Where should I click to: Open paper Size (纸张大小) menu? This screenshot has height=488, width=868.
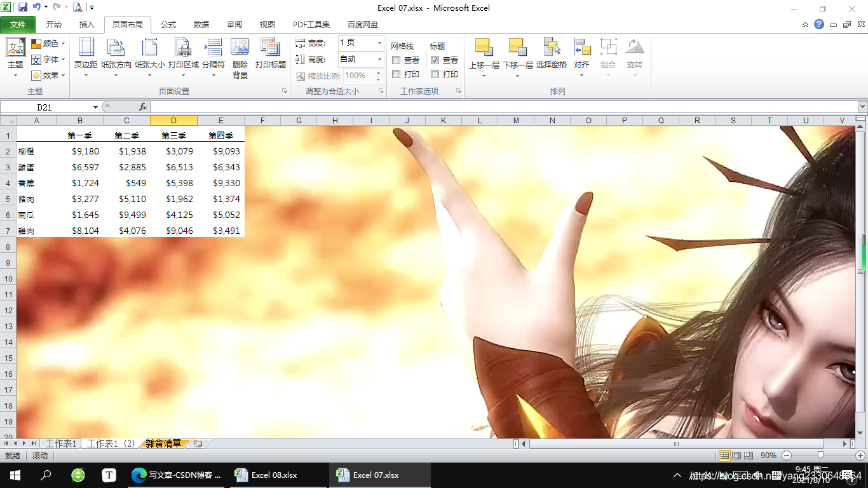(149, 57)
